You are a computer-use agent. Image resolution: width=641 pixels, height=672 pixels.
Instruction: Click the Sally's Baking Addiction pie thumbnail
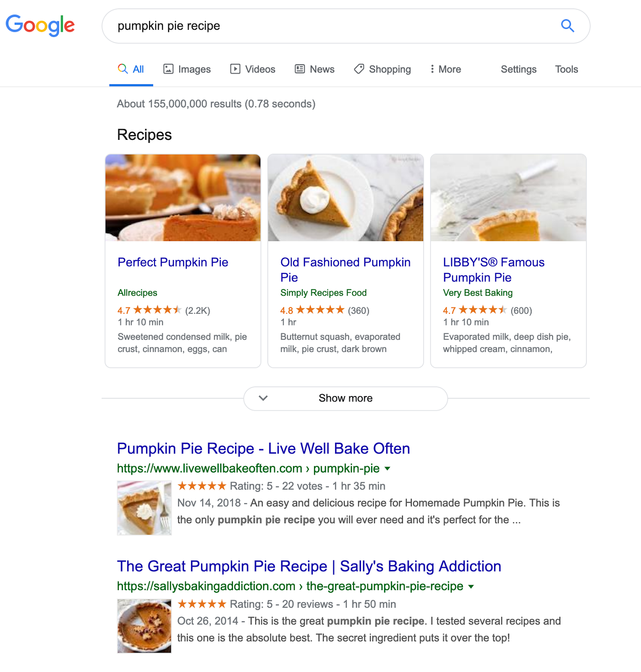pos(144,626)
